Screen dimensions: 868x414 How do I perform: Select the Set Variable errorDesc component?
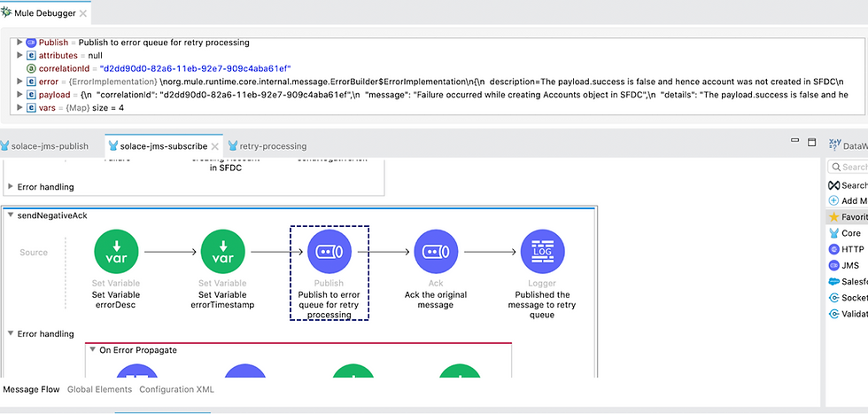pyautogui.click(x=116, y=252)
